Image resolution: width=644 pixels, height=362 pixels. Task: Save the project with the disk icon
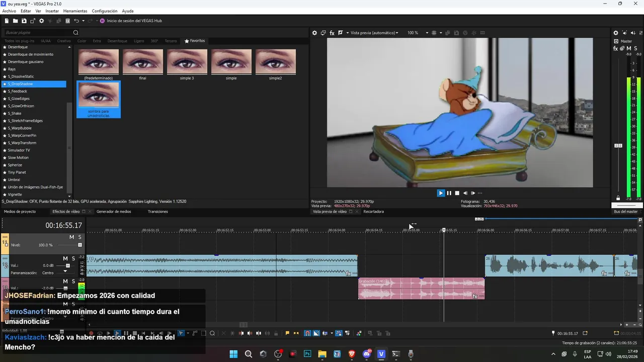pos(24,21)
